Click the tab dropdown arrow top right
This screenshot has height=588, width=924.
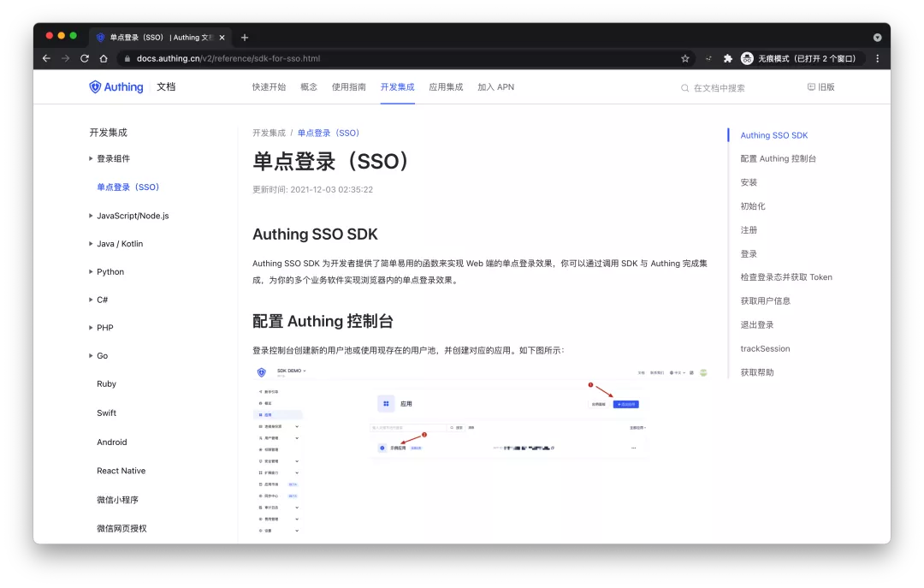pyautogui.click(x=877, y=38)
